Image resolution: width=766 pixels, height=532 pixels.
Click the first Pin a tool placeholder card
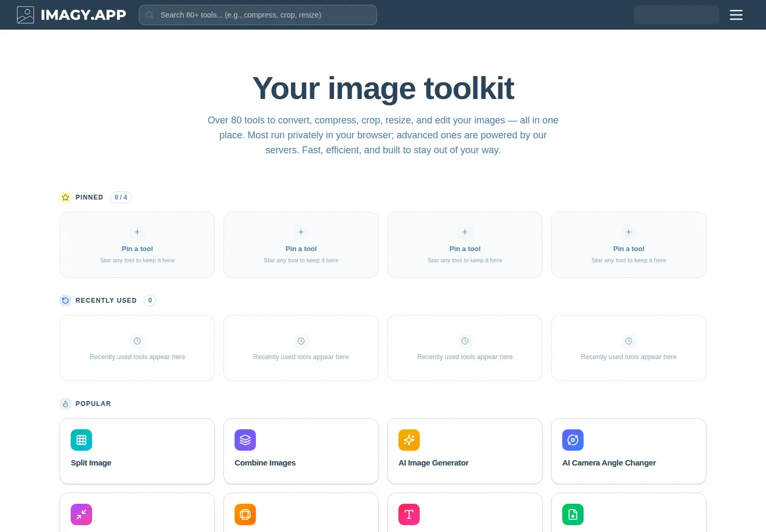pos(137,245)
